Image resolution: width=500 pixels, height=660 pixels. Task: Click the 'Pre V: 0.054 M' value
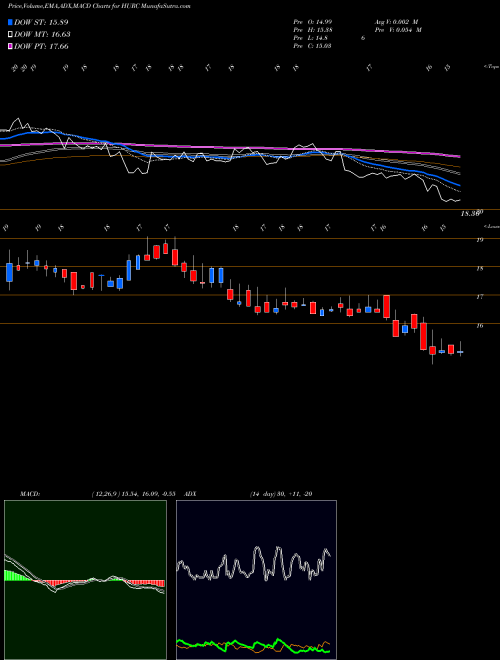398,30
